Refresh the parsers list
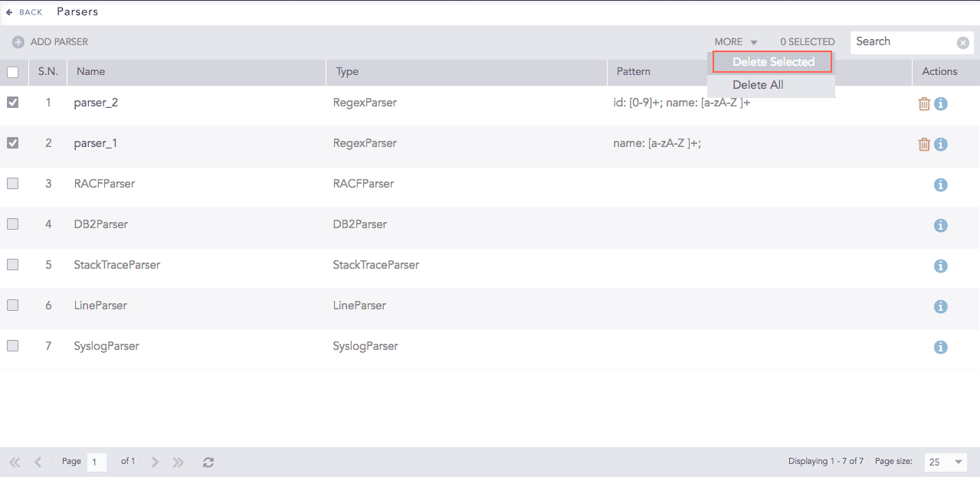This screenshot has height=477, width=980. tap(208, 461)
